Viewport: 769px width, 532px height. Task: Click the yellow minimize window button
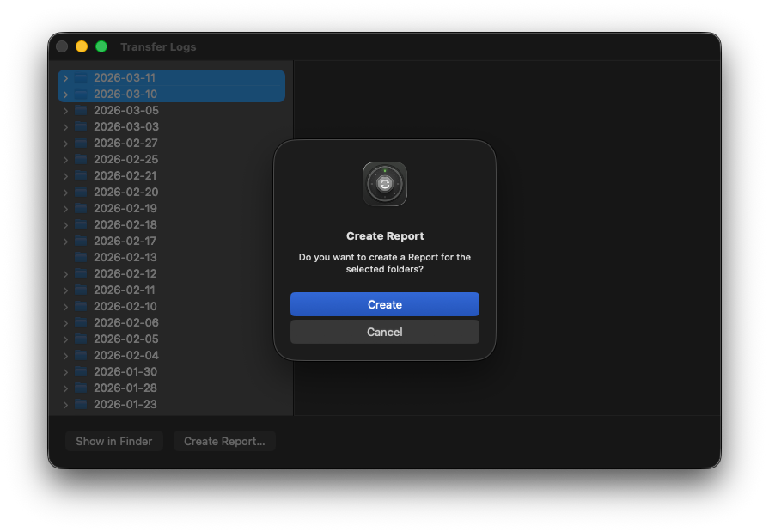click(x=82, y=46)
